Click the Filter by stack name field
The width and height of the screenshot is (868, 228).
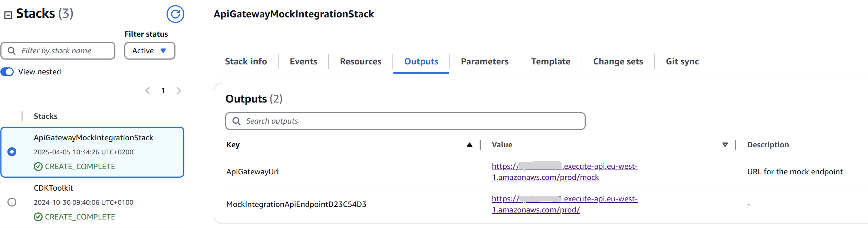[x=58, y=51]
